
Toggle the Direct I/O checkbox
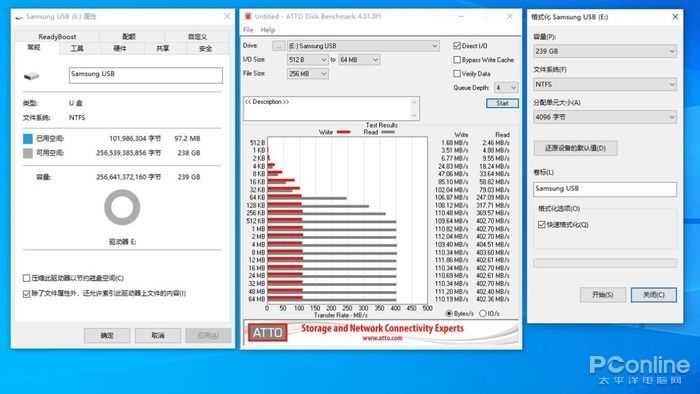457,46
